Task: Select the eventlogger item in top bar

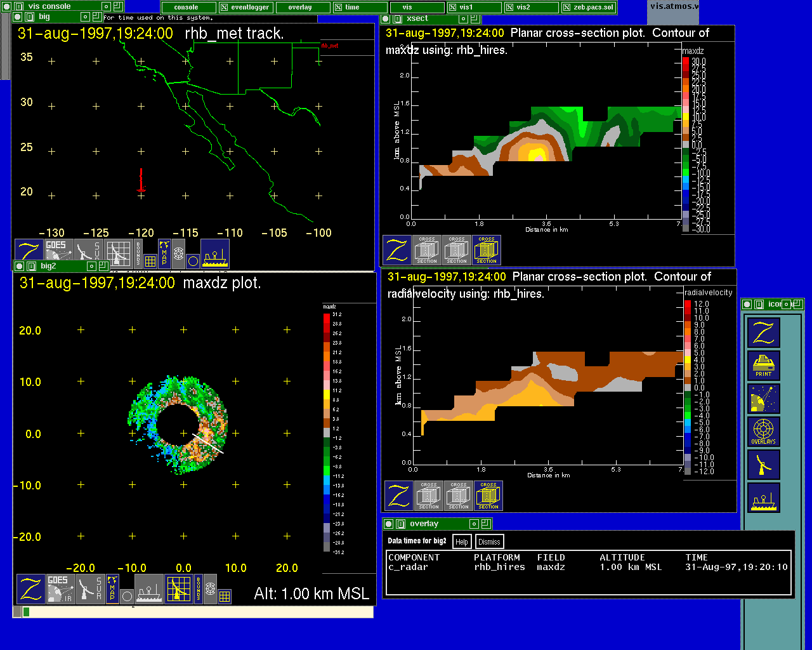Action: pyautogui.click(x=246, y=8)
